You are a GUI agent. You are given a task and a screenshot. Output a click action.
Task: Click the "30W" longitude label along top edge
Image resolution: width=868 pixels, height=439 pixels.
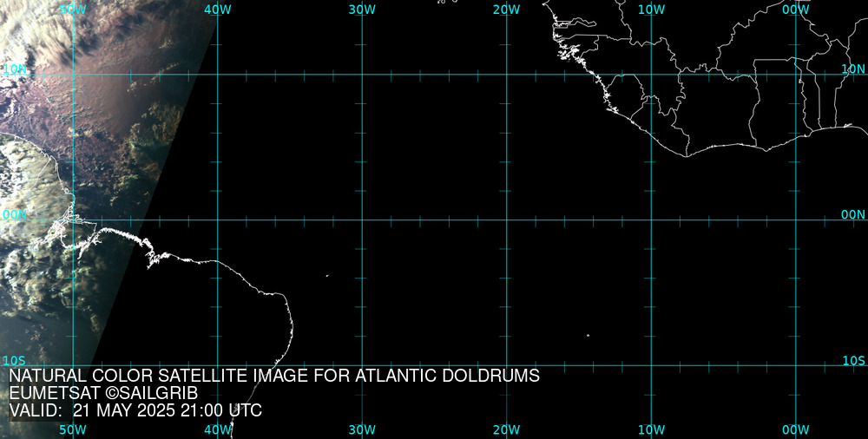[362, 10]
